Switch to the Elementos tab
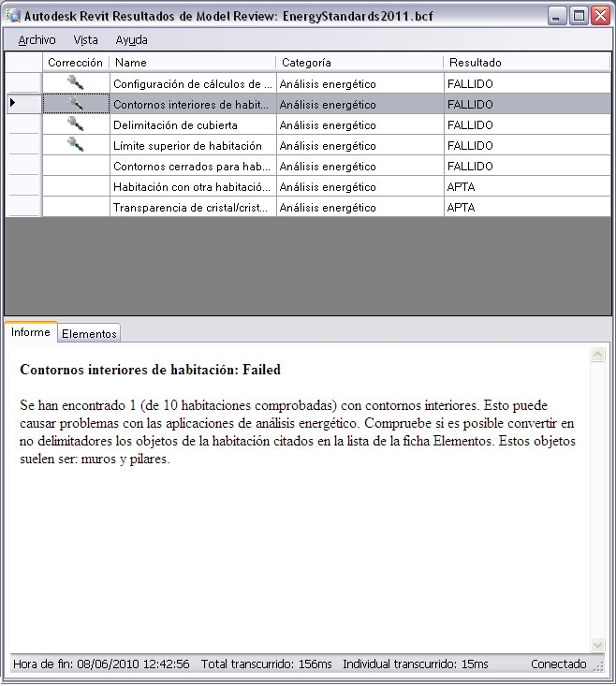Image resolution: width=616 pixels, height=686 pixels. (89, 334)
